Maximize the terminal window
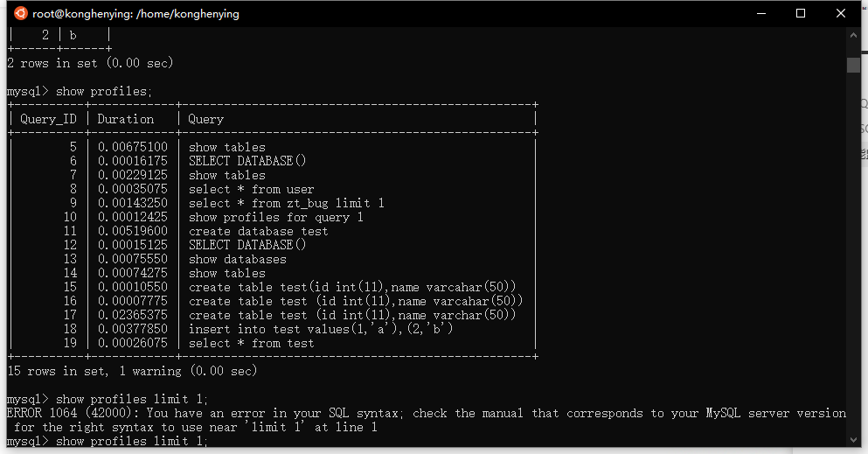The height and width of the screenshot is (454, 868). tap(801, 13)
